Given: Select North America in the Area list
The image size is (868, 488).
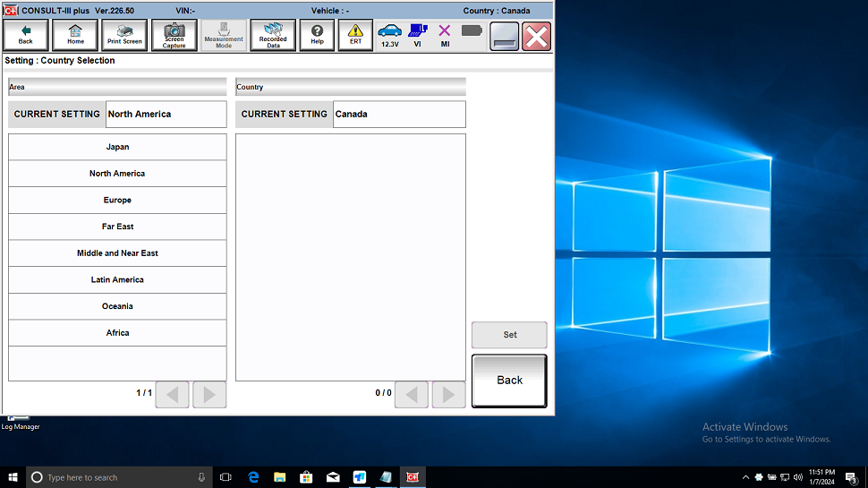Looking at the screenshot, I should pos(117,174).
